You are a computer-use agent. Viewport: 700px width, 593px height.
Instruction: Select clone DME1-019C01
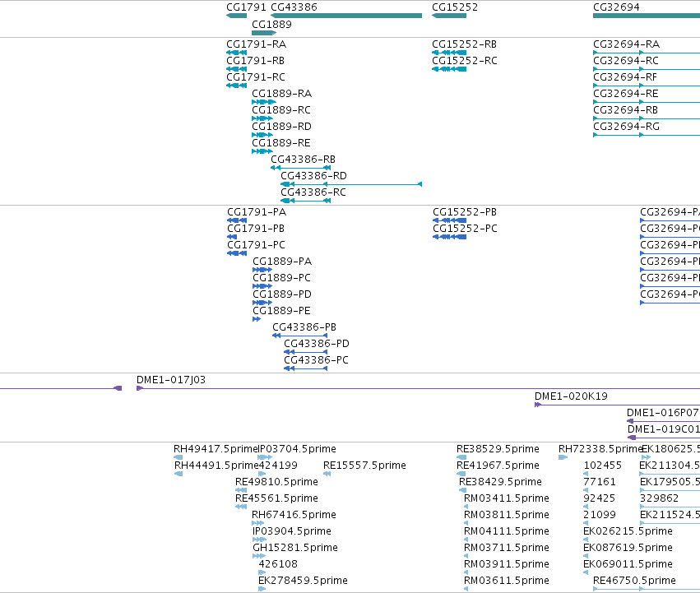(x=663, y=429)
